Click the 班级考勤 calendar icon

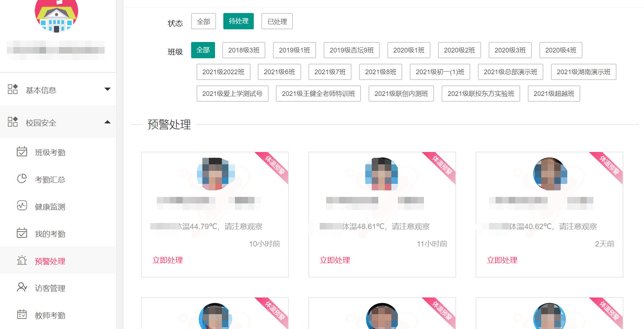(22, 152)
